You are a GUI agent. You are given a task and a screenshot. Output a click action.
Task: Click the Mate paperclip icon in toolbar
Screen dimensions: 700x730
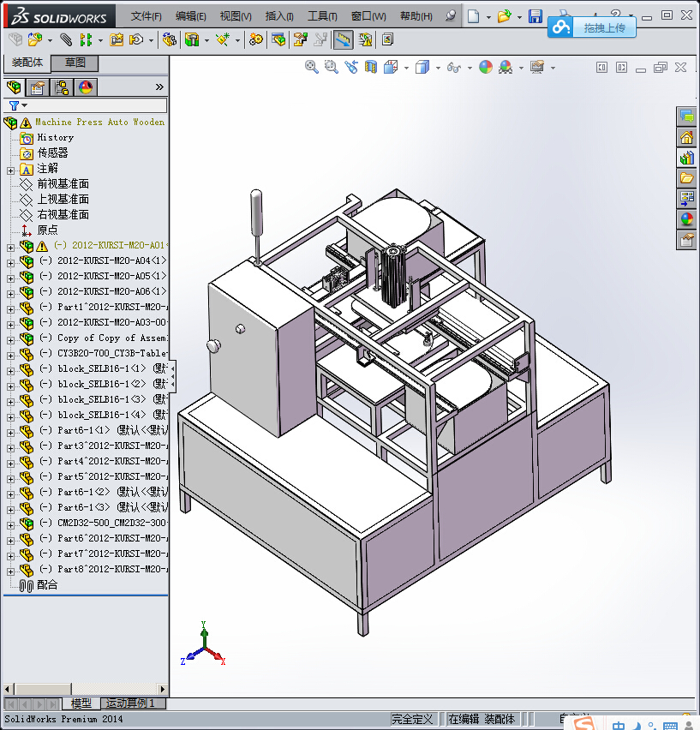pyautogui.click(x=66, y=39)
